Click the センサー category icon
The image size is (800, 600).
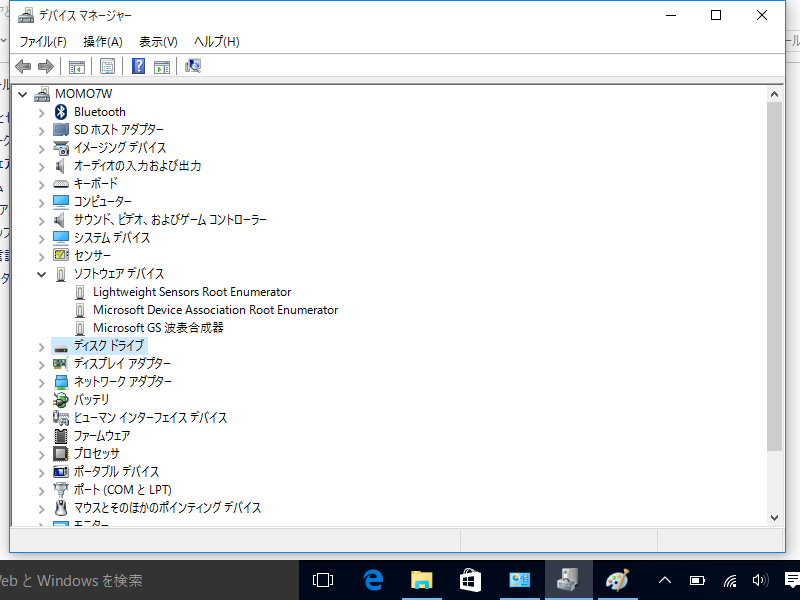pyautogui.click(x=61, y=255)
